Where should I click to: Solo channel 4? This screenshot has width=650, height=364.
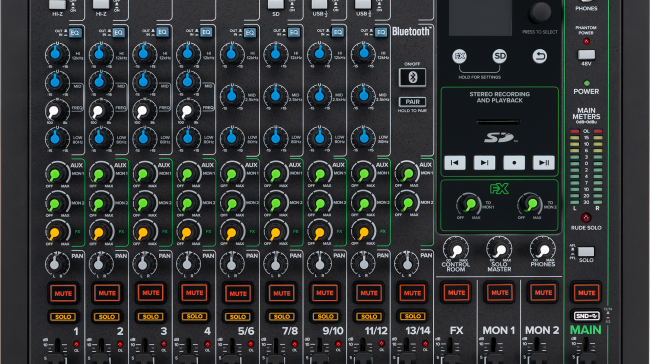(x=194, y=316)
